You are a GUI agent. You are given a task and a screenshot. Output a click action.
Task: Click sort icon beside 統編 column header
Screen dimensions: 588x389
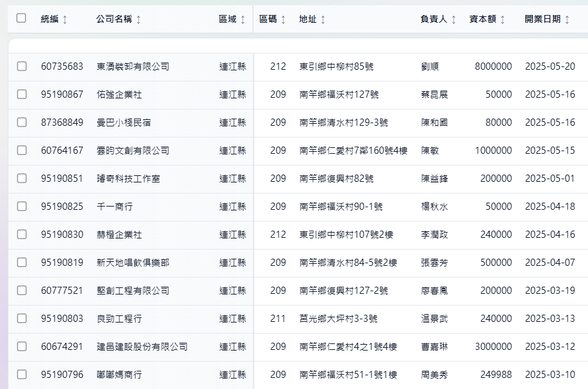(65, 20)
